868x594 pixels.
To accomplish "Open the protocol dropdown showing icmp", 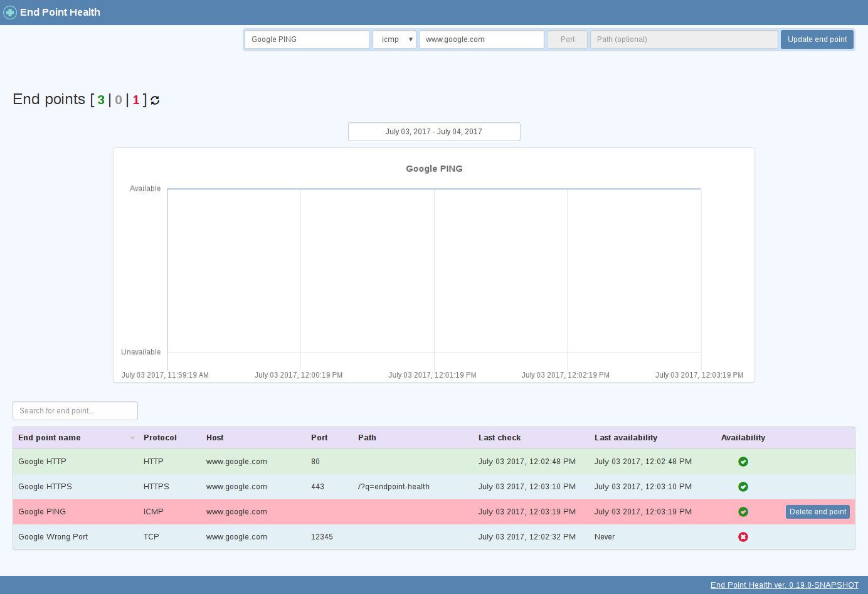I will pyautogui.click(x=394, y=39).
